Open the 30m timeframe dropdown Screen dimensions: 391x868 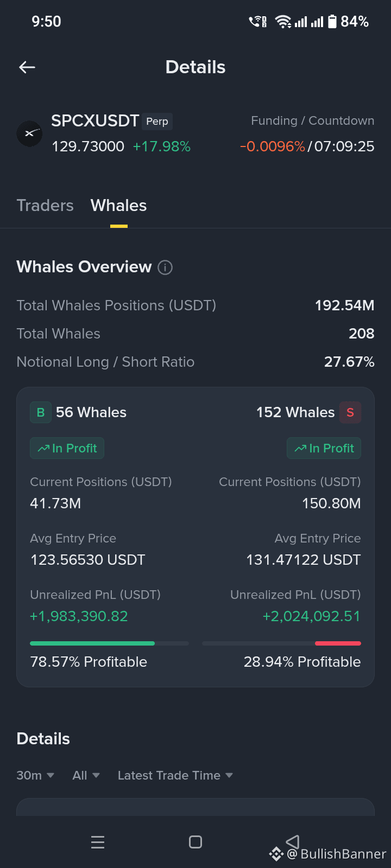click(x=35, y=775)
